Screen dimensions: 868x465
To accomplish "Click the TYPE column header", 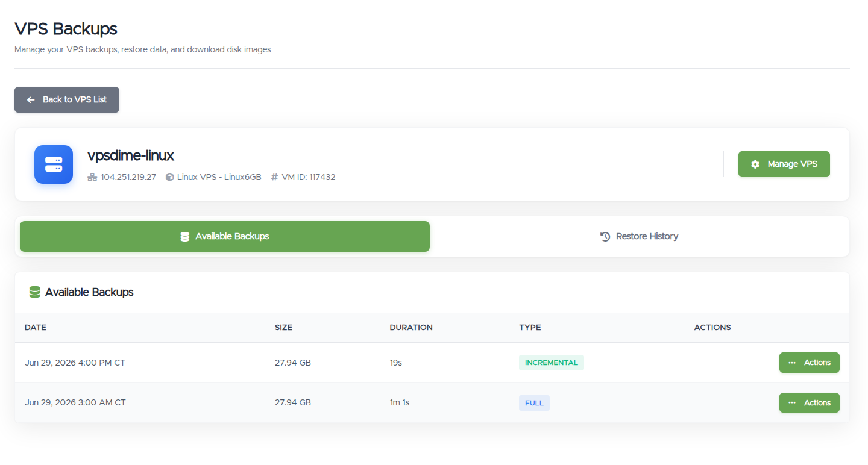I will pyautogui.click(x=530, y=328).
